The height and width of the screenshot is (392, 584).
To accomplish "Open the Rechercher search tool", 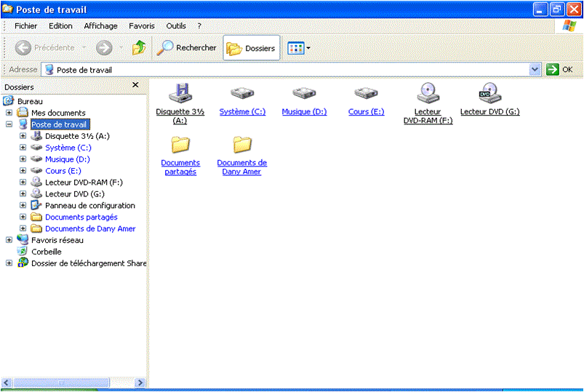I will pyautogui.click(x=186, y=48).
